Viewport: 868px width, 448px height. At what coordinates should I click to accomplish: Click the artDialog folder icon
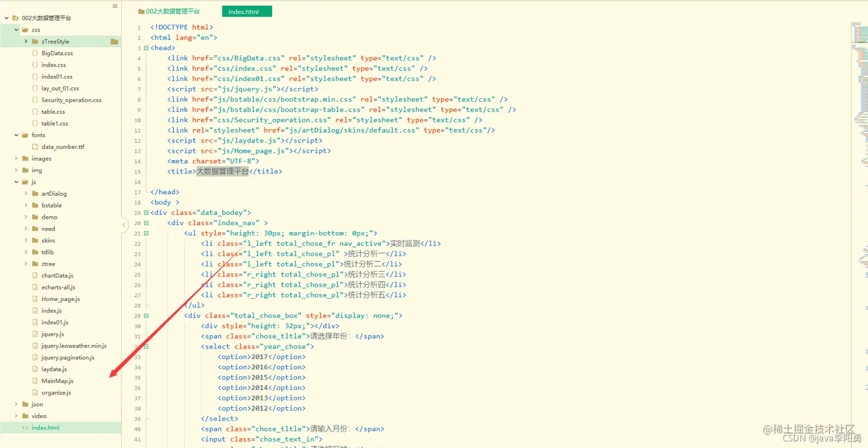tap(36, 194)
